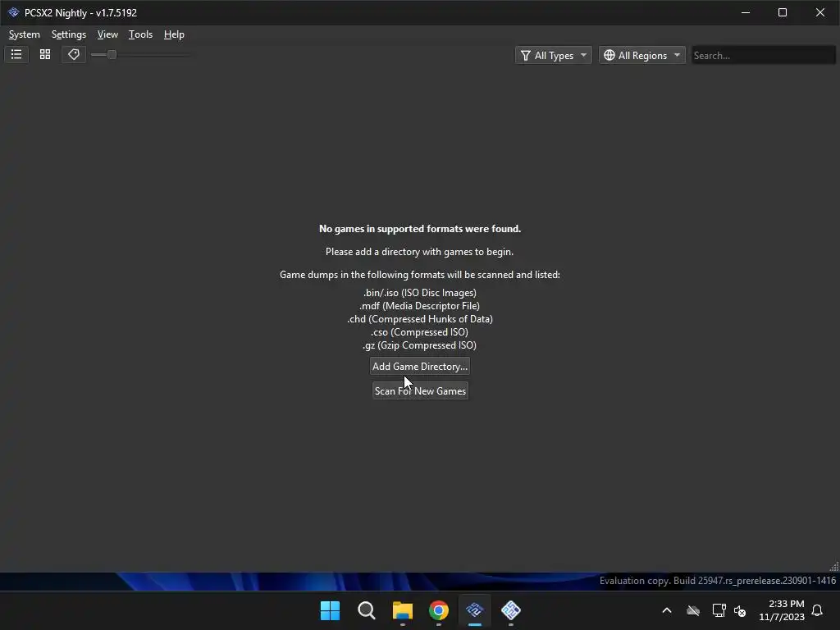The width and height of the screenshot is (840, 630).
Task: Open File Explorer from taskbar
Action: (x=402, y=610)
